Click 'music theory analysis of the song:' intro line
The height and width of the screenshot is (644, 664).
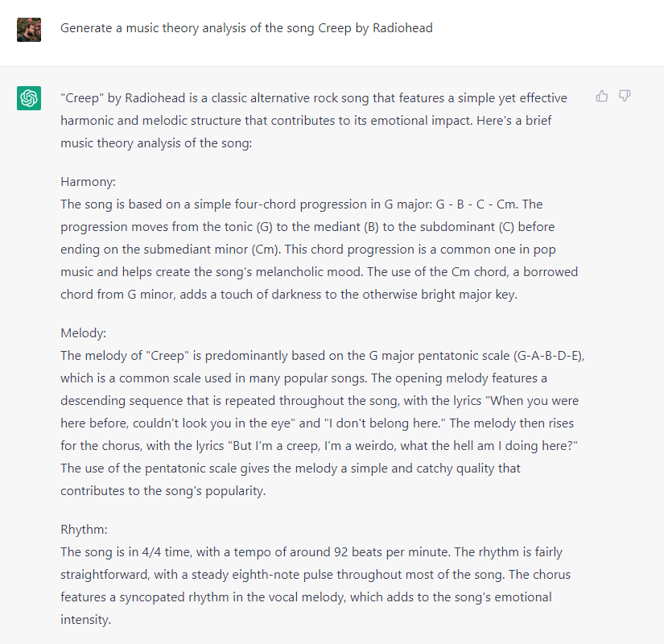(156, 143)
